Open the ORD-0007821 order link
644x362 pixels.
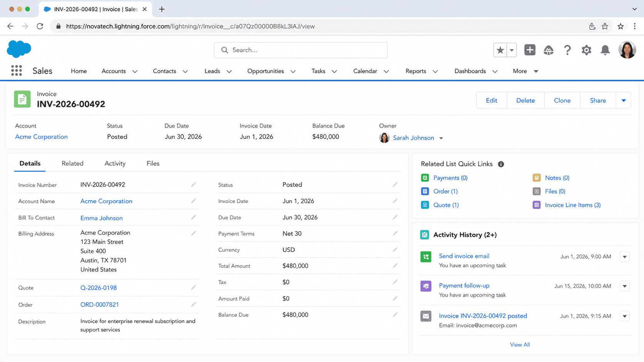(99, 305)
